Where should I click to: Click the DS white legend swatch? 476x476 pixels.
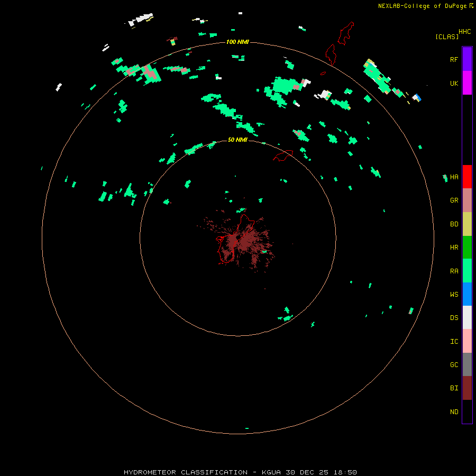coord(467,317)
